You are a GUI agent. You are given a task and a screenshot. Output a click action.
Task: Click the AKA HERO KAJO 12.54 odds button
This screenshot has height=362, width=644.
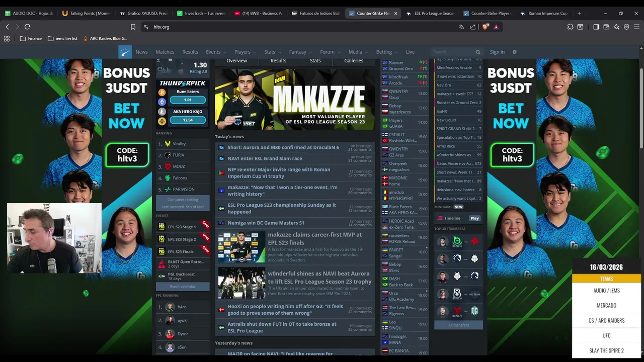tap(188, 120)
